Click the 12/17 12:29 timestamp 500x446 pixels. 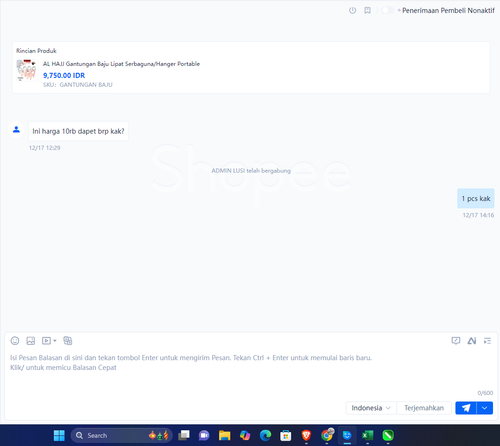(44, 148)
